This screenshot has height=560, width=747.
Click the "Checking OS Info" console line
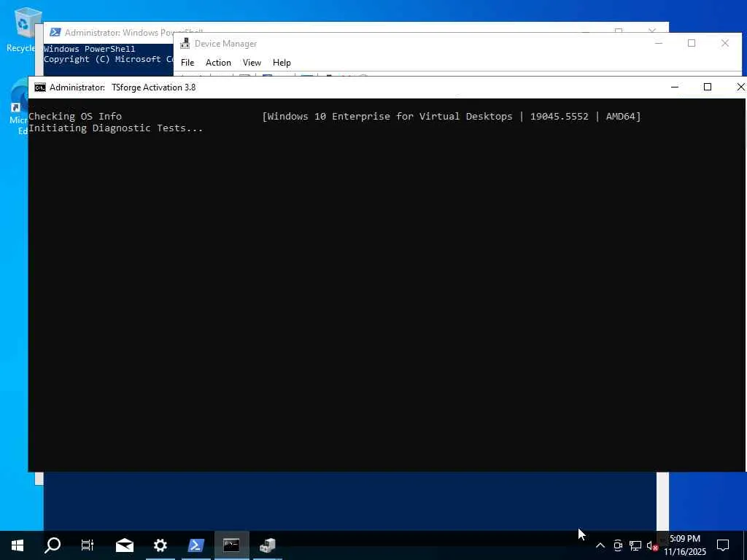pyautogui.click(x=75, y=116)
